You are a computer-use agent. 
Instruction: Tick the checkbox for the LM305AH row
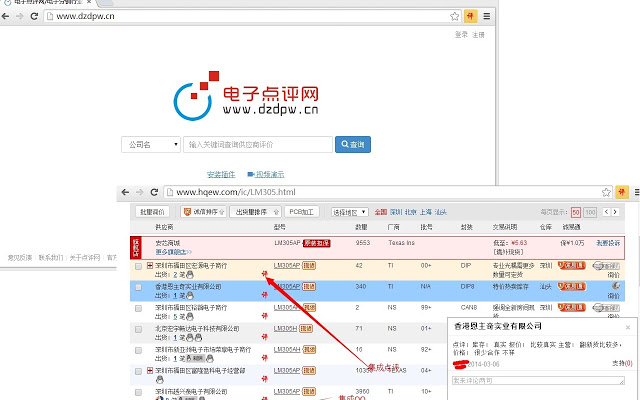(139, 351)
